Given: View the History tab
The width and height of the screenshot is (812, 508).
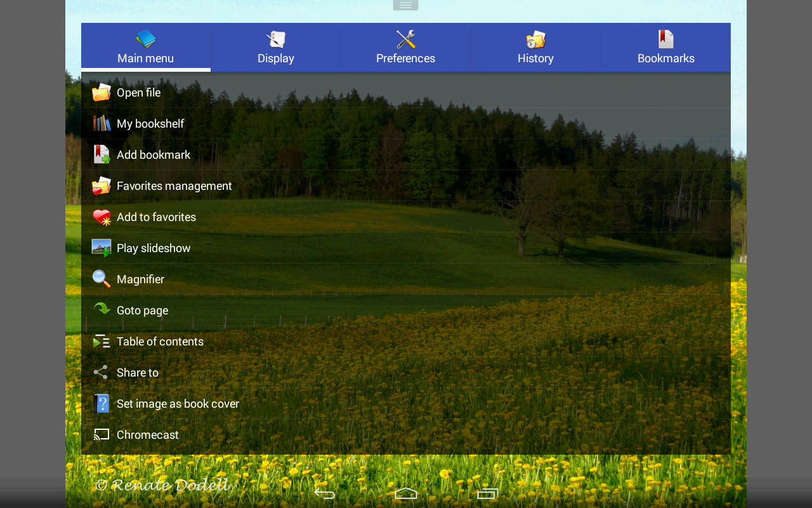Looking at the screenshot, I should (535, 48).
